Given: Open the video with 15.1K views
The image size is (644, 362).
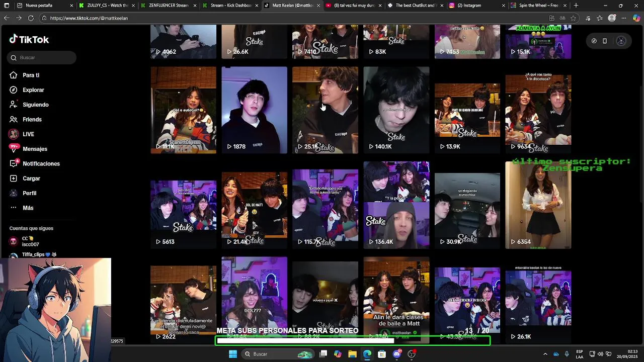Looking at the screenshot, I should pos(538,42).
